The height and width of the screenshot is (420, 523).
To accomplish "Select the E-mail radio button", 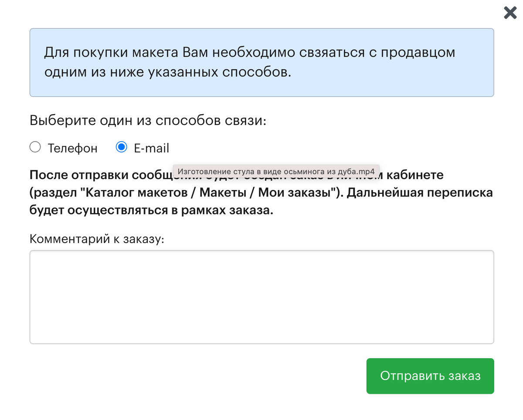I will (x=121, y=147).
